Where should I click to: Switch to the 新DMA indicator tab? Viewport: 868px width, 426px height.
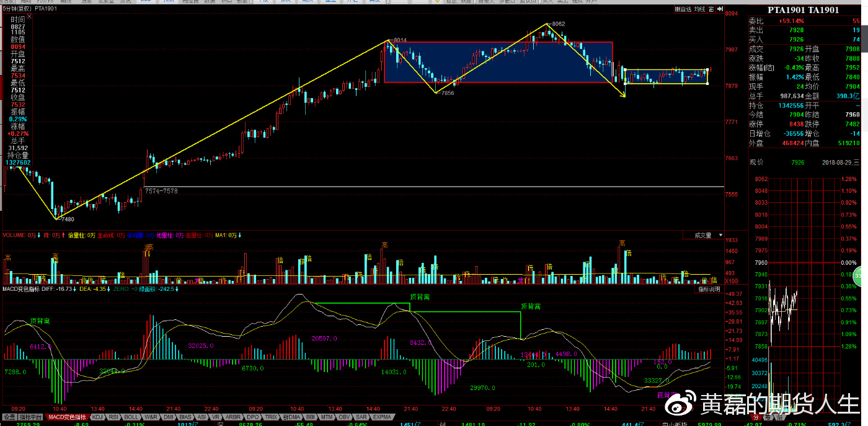click(291, 417)
